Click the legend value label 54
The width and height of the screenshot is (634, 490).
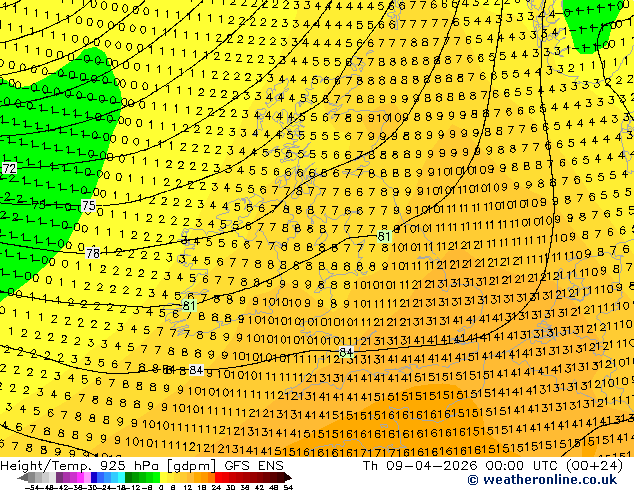coord(288,488)
